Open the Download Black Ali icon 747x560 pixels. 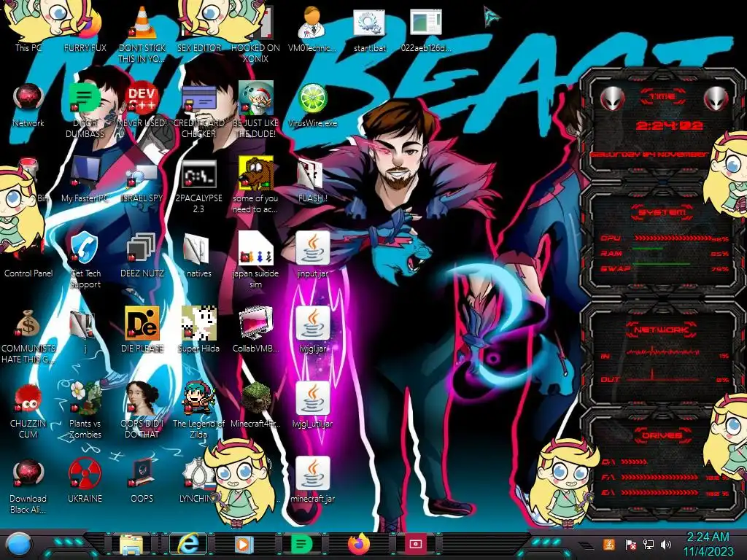click(x=28, y=474)
